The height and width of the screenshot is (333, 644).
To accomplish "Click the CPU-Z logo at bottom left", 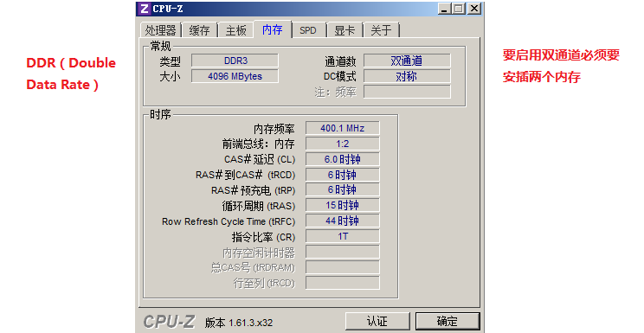I will click(169, 322).
